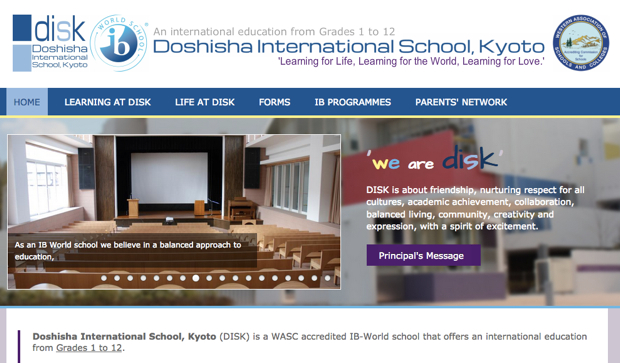The width and height of the screenshot is (620, 363).
Task: Jump to the second slideshow dot
Action: coord(117,278)
